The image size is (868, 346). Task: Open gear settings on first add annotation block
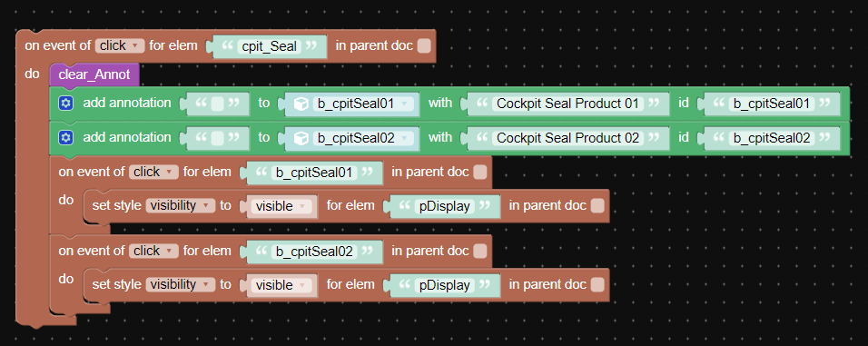tap(65, 103)
